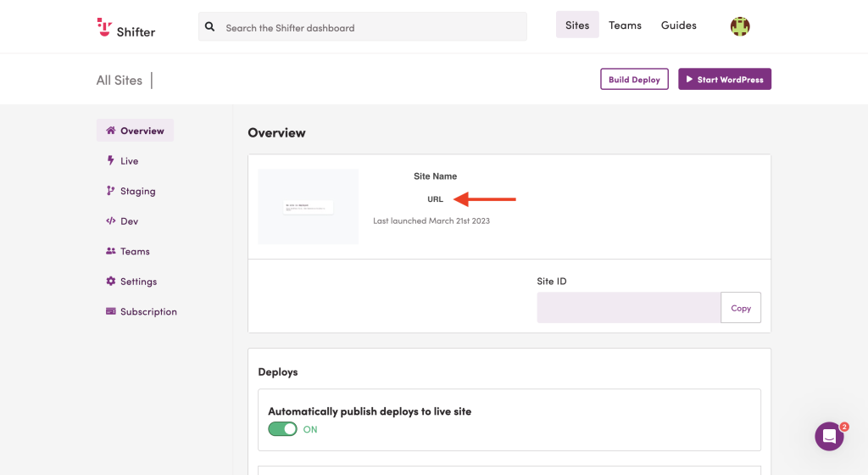Open the Guides tab
The image size is (868, 475).
point(679,25)
